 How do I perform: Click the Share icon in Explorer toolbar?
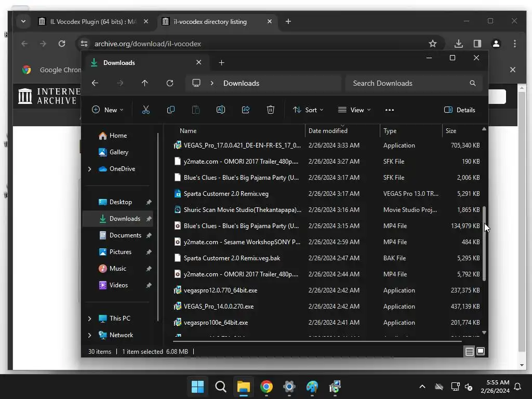[x=246, y=110]
